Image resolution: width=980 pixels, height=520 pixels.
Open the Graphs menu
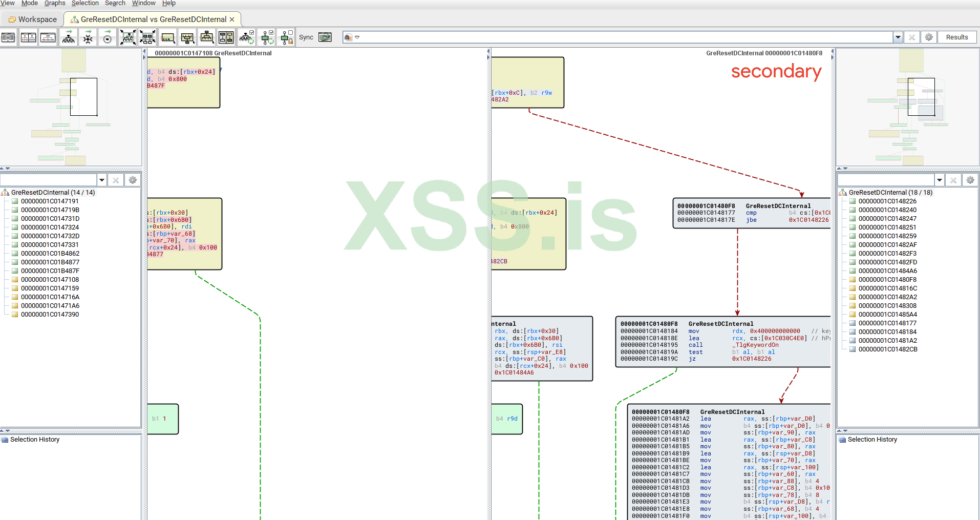click(x=55, y=3)
